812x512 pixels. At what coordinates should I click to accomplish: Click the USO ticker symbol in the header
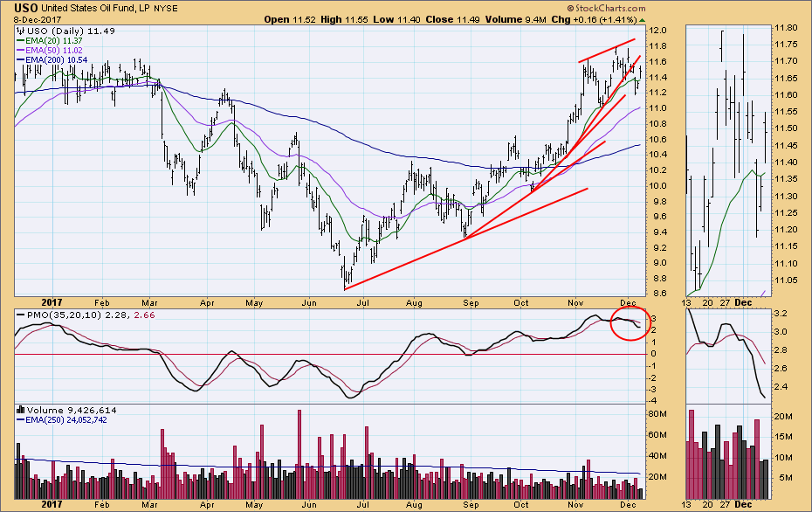[x=25, y=8]
